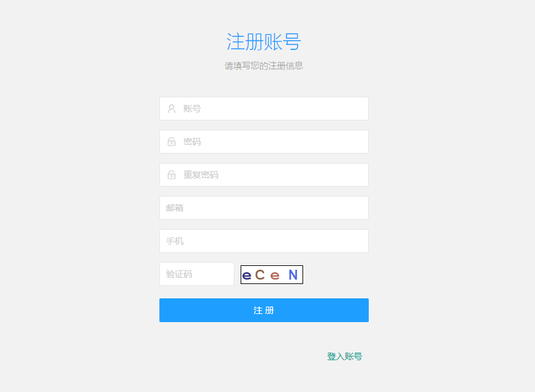
Task: Click the lock icon beside 重复密码
Action: (x=172, y=175)
